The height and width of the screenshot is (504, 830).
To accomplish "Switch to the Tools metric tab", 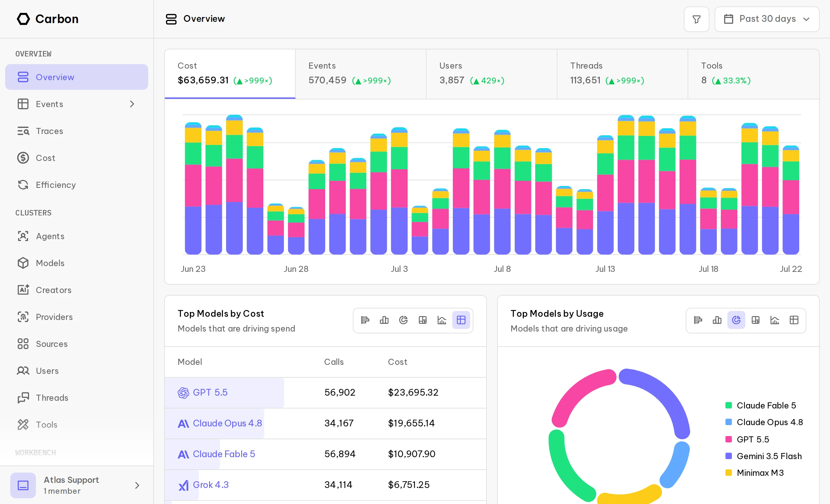I will tap(754, 74).
